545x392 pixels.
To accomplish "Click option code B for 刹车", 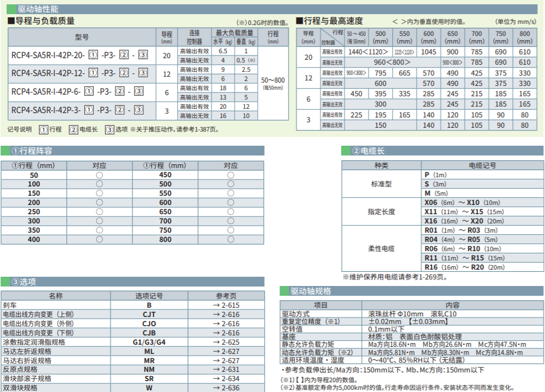I will [149, 305].
